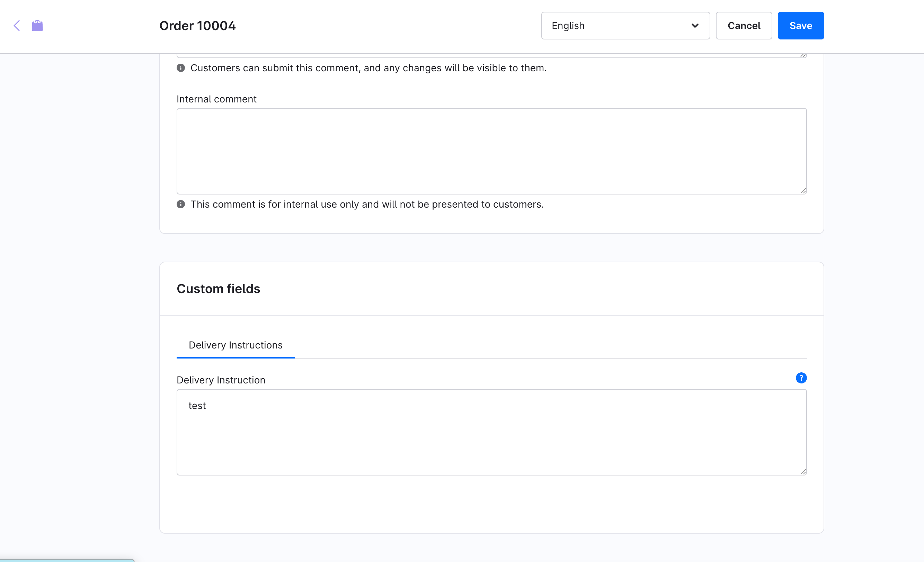Viewport: 924px width, 562px height.
Task: Focus the Internal comment text area
Action: pos(491,151)
